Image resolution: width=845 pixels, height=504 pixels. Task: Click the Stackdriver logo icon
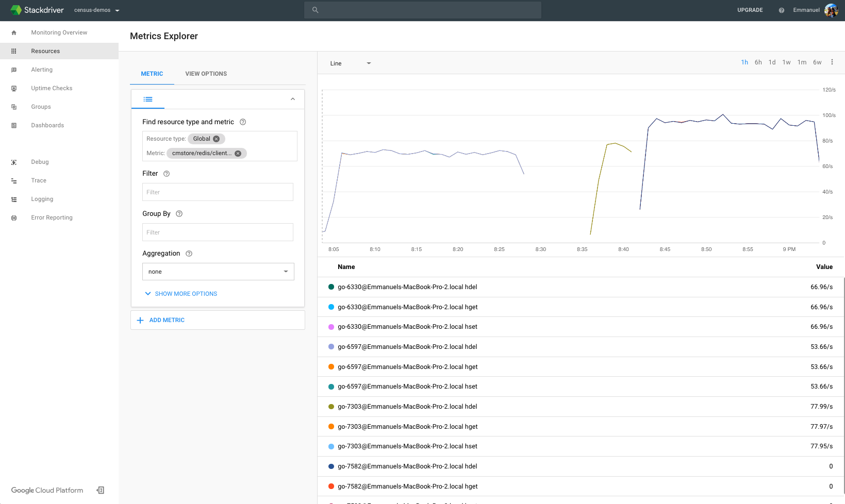coord(16,10)
